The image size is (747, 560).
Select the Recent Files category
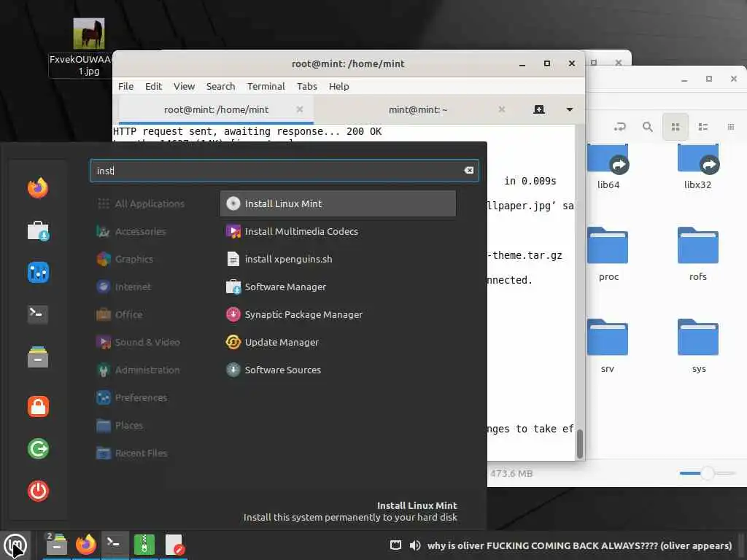click(141, 453)
